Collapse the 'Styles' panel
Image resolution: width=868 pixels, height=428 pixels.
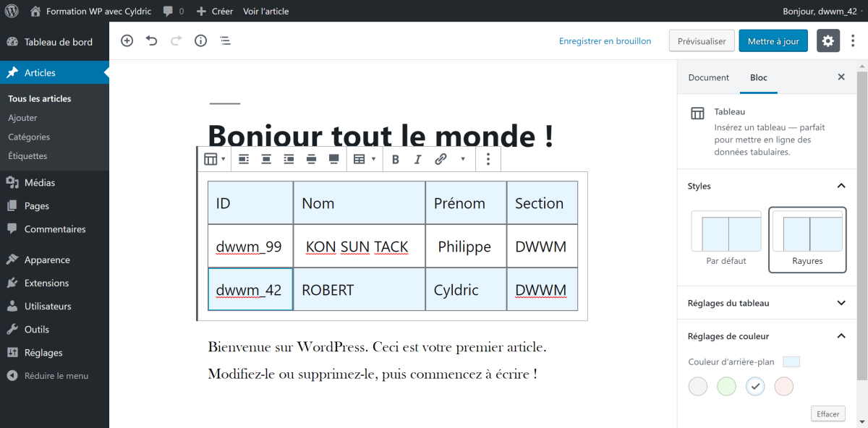click(x=767, y=187)
